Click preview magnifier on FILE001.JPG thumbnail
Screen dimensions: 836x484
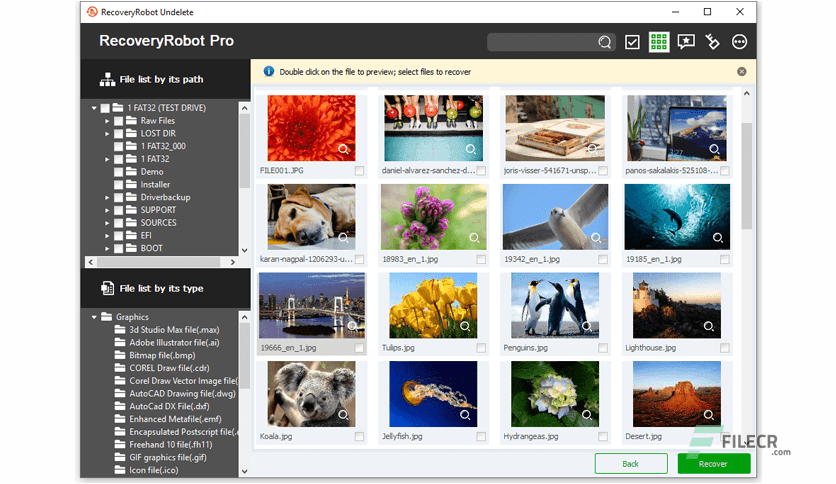click(x=343, y=149)
